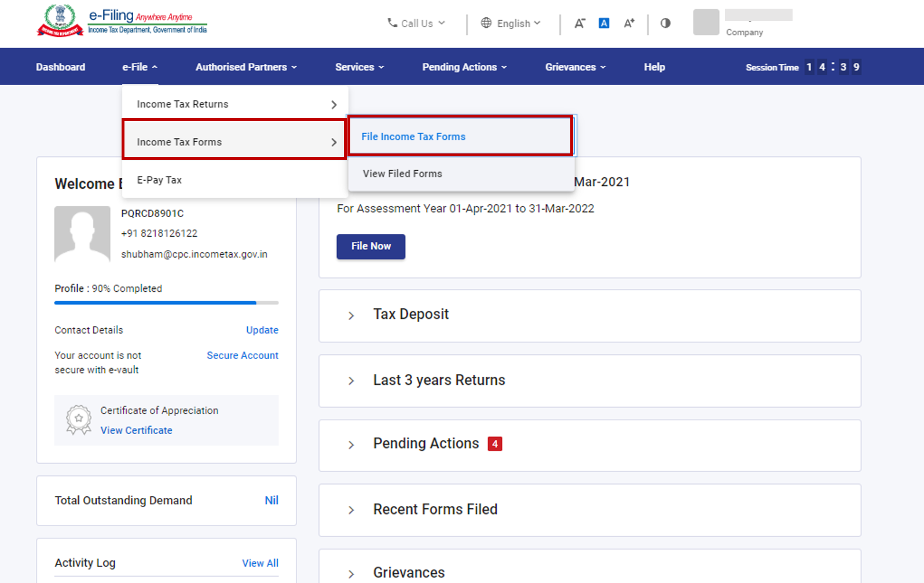Click the user profile avatar in header
Viewport: 924px width, 583px height.
click(706, 23)
